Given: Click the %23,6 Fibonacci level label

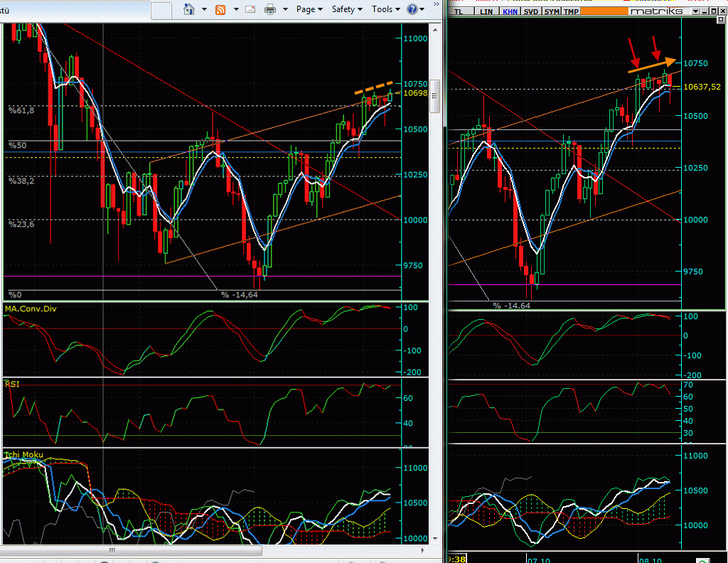Looking at the screenshot, I should [21, 224].
